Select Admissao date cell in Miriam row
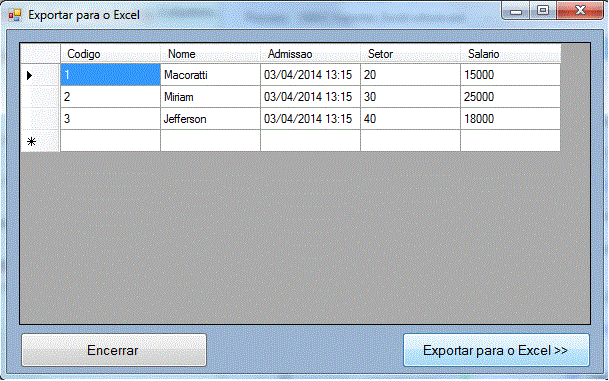 pyautogui.click(x=310, y=97)
